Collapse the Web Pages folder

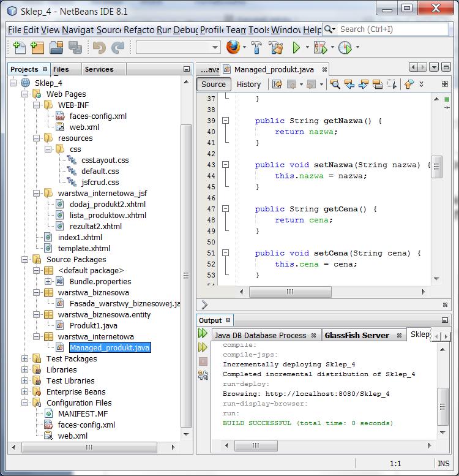(x=25, y=94)
